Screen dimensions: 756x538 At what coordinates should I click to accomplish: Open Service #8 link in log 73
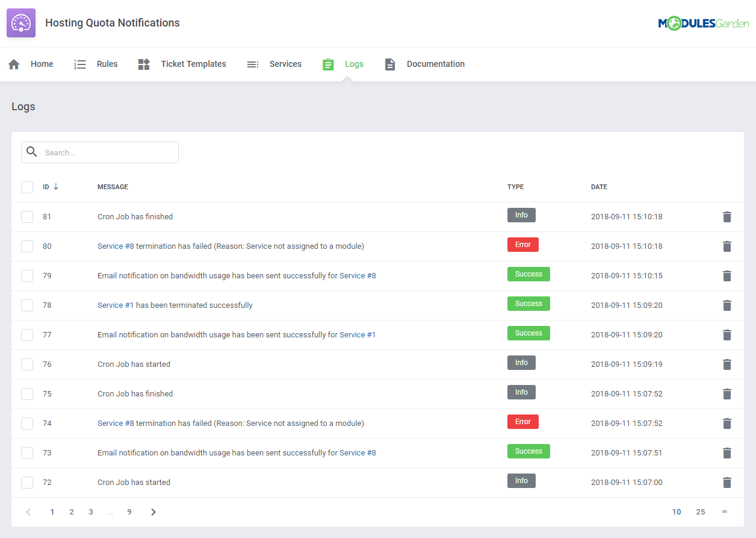coord(358,453)
